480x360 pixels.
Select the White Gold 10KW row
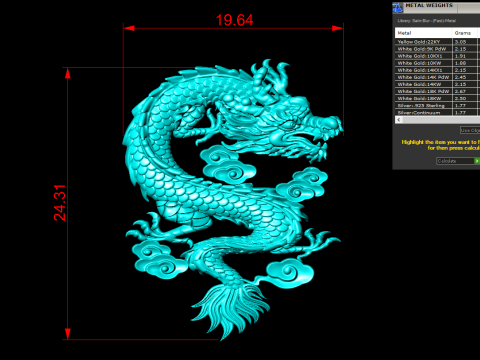point(437,63)
